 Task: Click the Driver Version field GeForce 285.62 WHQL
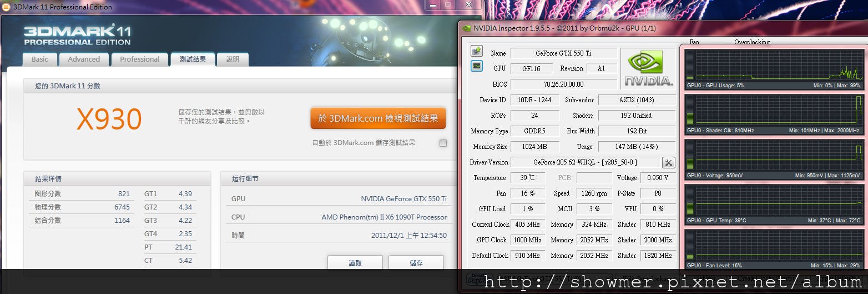click(585, 162)
